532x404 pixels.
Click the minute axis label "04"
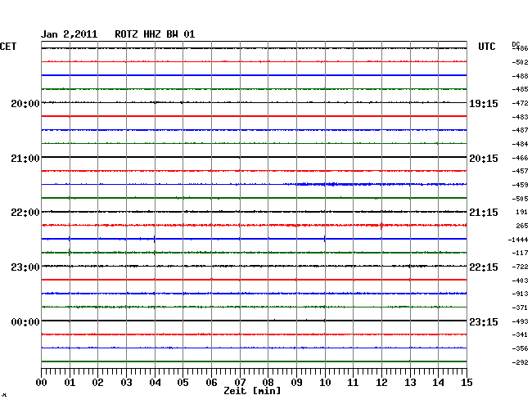(155, 383)
